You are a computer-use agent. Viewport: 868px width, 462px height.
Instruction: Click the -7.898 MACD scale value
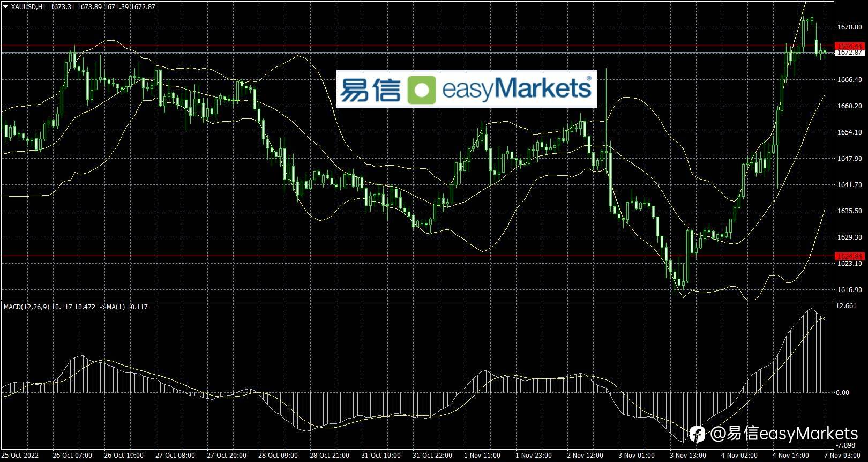pos(846,445)
